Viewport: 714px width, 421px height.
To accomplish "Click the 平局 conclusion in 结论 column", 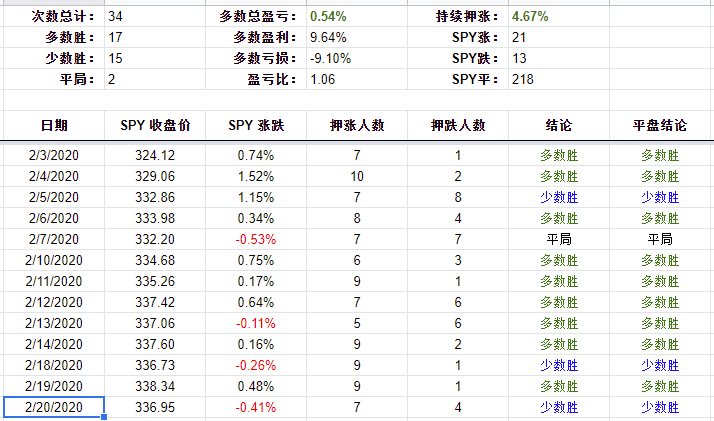I will (x=559, y=239).
